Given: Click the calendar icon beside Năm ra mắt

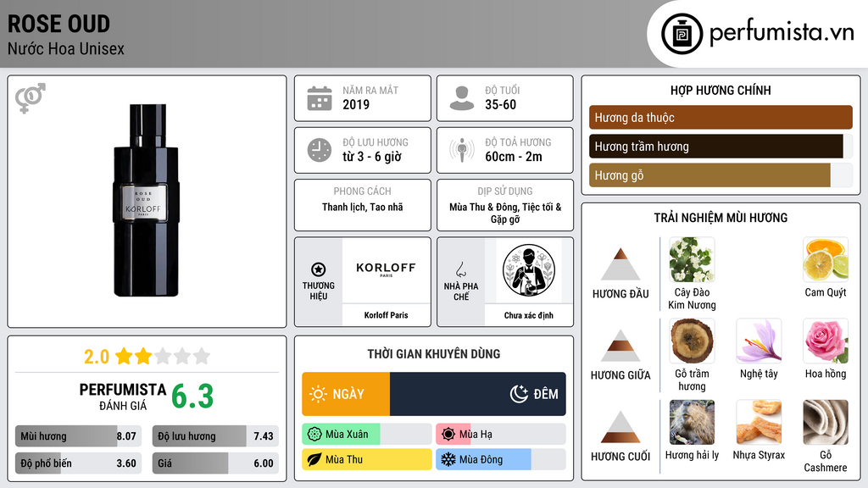Looking at the screenshot, I should [320, 98].
